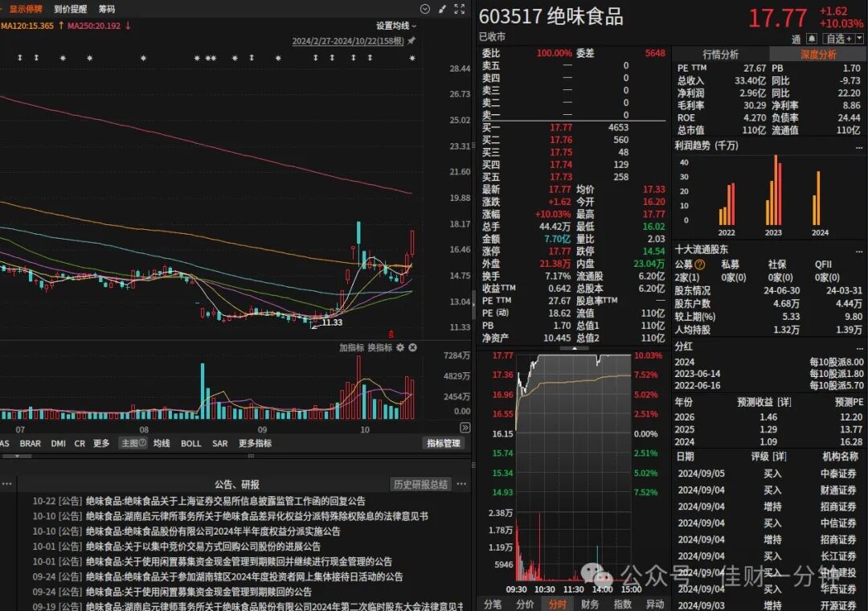The height and width of the screenshot is (611, 868).
Task: Select the CR sub-indicator
Action: [80, 443]
